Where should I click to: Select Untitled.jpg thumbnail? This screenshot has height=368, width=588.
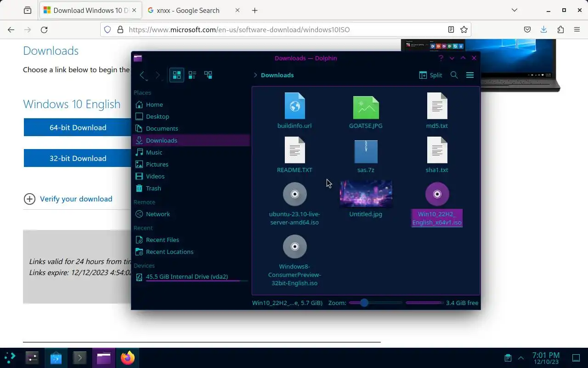[366, 194]
